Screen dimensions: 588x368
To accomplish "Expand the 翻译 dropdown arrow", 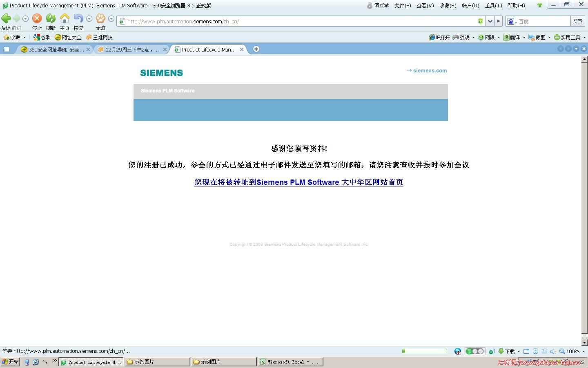I will tap(524, 37).
